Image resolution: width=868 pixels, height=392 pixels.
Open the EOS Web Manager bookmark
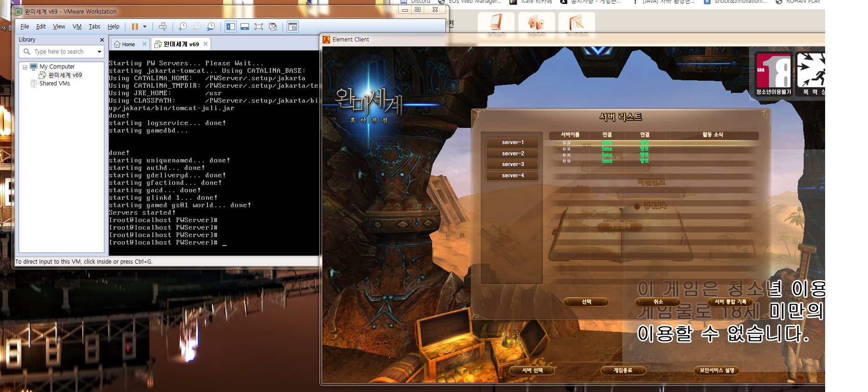click(x=470, y=2)
